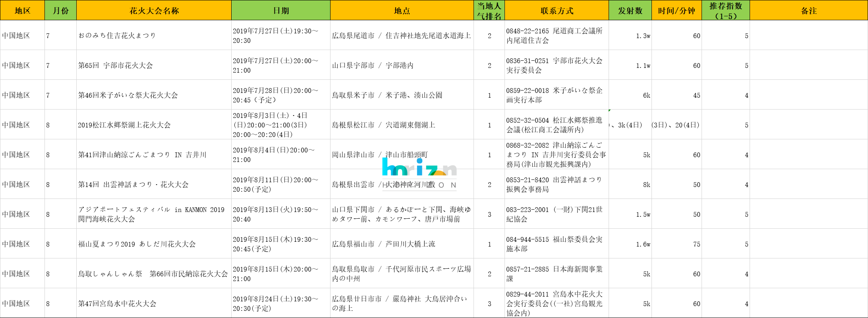The width and height of the screenshot is (868, 318).
Task: Select date cell 2019年8月15日(木)19:30~20:45
Action: pyautogui.click(x=281, y=244)
